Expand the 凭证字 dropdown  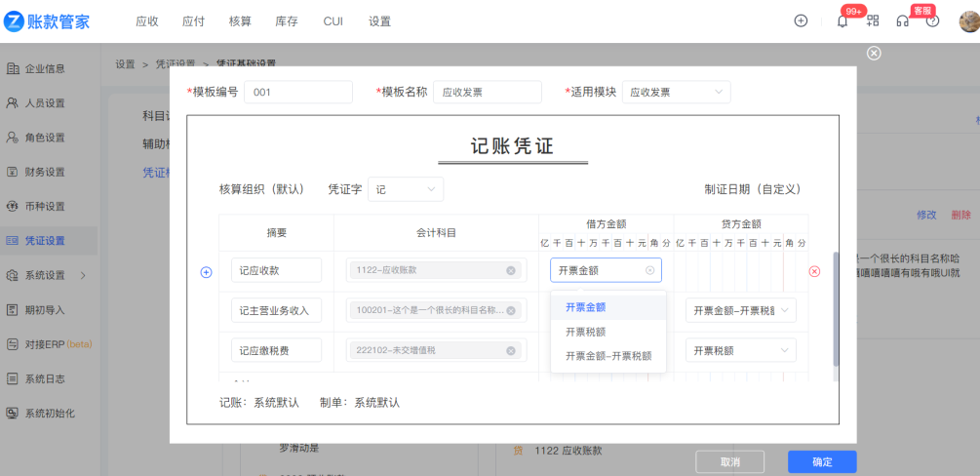pyautogui.click(x=406, y=189)
